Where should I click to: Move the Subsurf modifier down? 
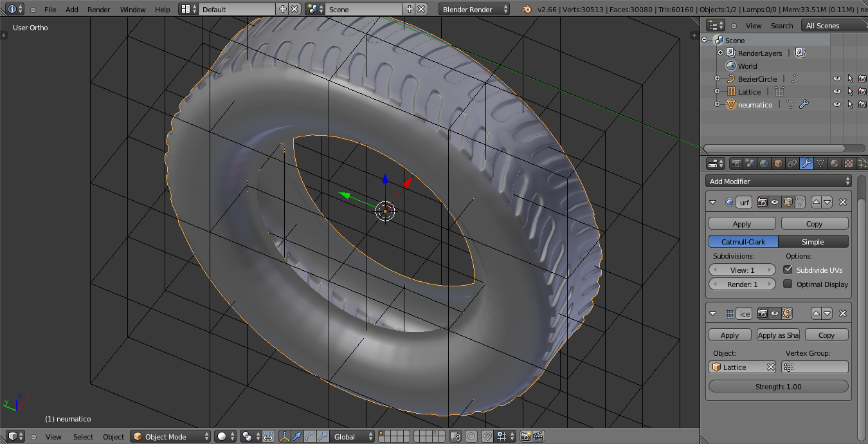827,202
